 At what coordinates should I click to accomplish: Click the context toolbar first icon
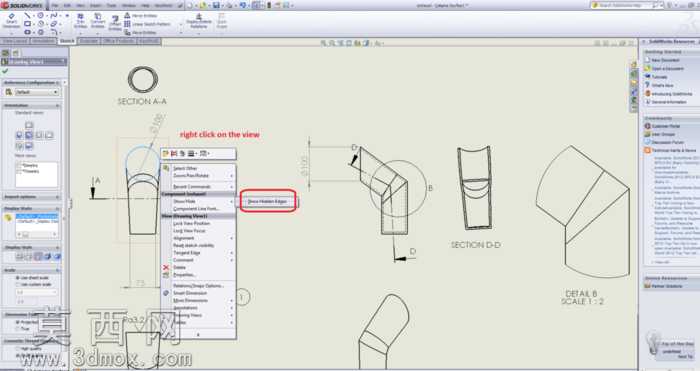point(166,154)
